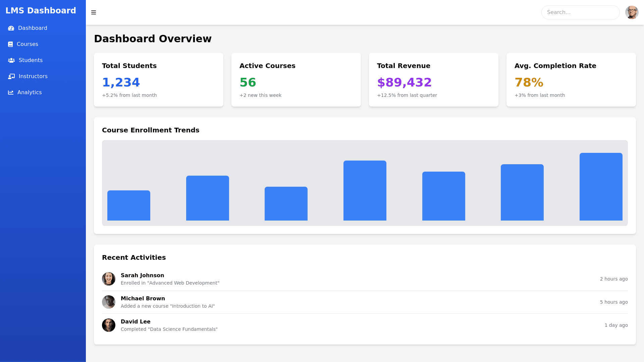Select the tallest last enrollment bar

click(601, 187)
